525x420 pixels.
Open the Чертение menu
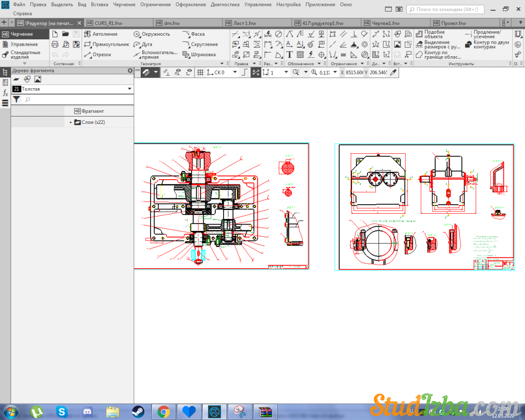click(124, 4)
